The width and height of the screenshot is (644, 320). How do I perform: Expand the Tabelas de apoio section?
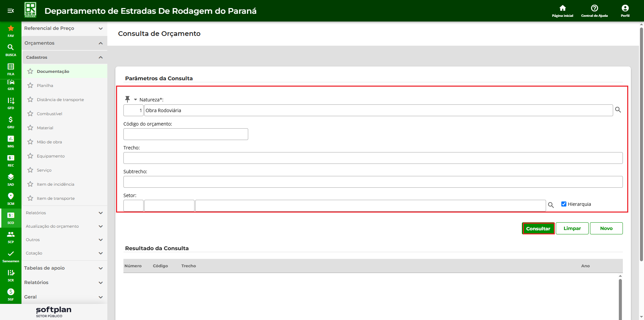(100, 268)
